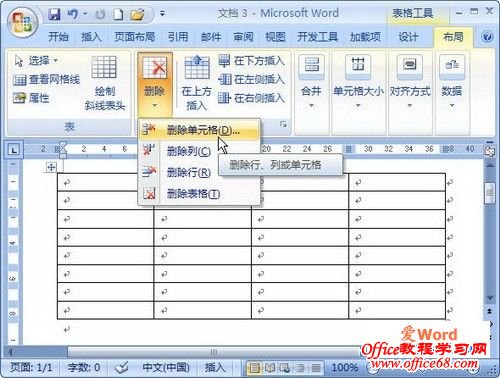
Task: Click the vertical scrollbar up arrow
Action: (490, 165)
